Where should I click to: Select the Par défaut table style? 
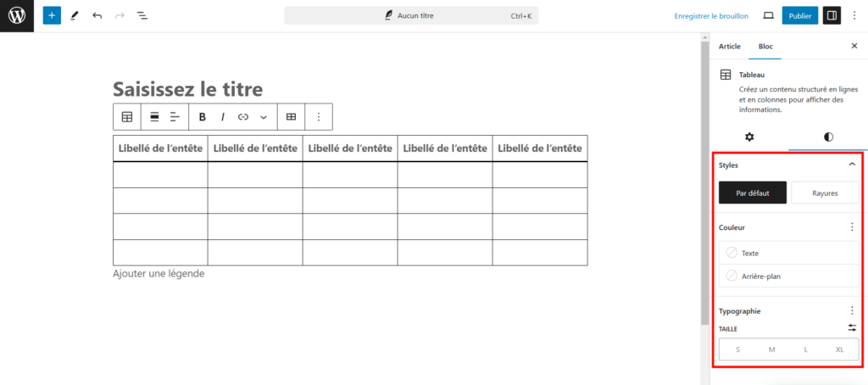[x=753, y=193]
